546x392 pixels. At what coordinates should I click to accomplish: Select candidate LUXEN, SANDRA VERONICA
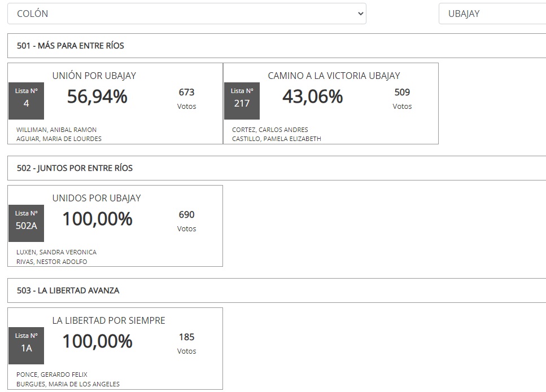pyautogui.click(x=56, y=252)
